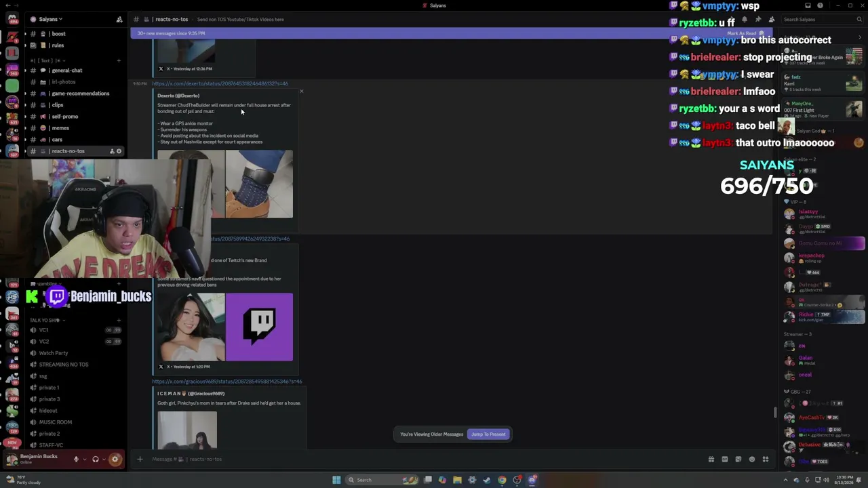Open the ankle monitor image in Dexerto embed

259,184
